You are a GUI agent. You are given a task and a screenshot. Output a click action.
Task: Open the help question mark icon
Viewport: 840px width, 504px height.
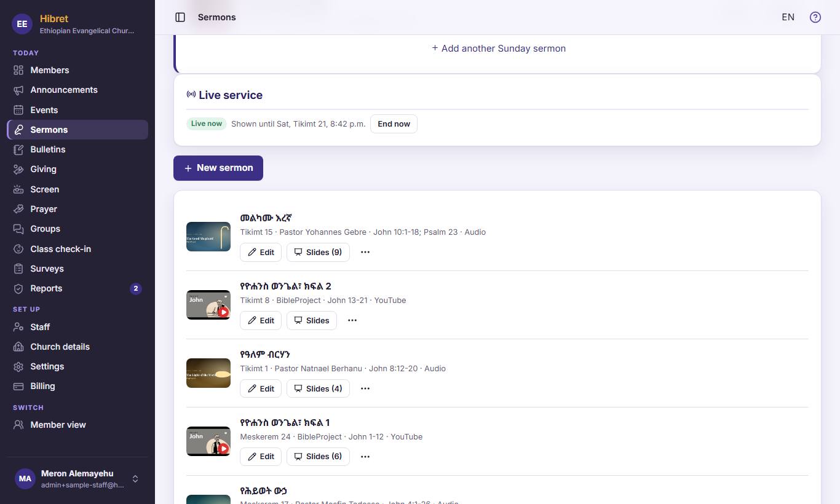click(x=815, y=17)
